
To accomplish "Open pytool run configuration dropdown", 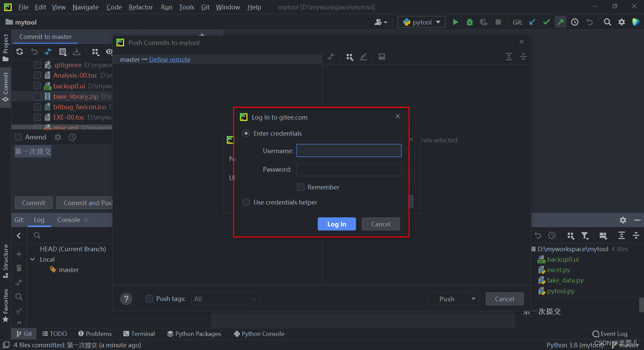I will 422,22.
